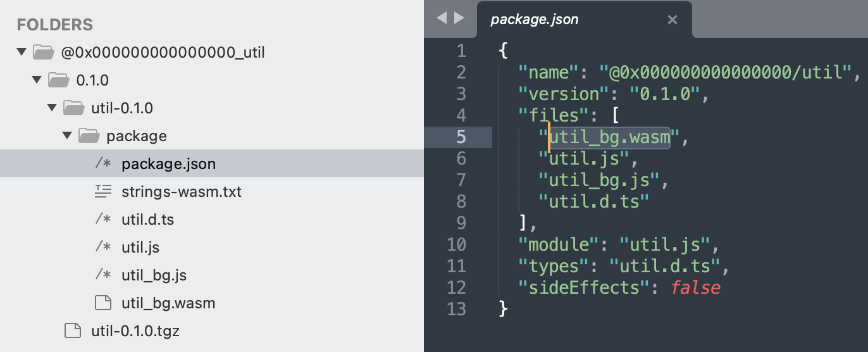
Task: Click the back navigation arrow in tab bar
Action: 442,18
